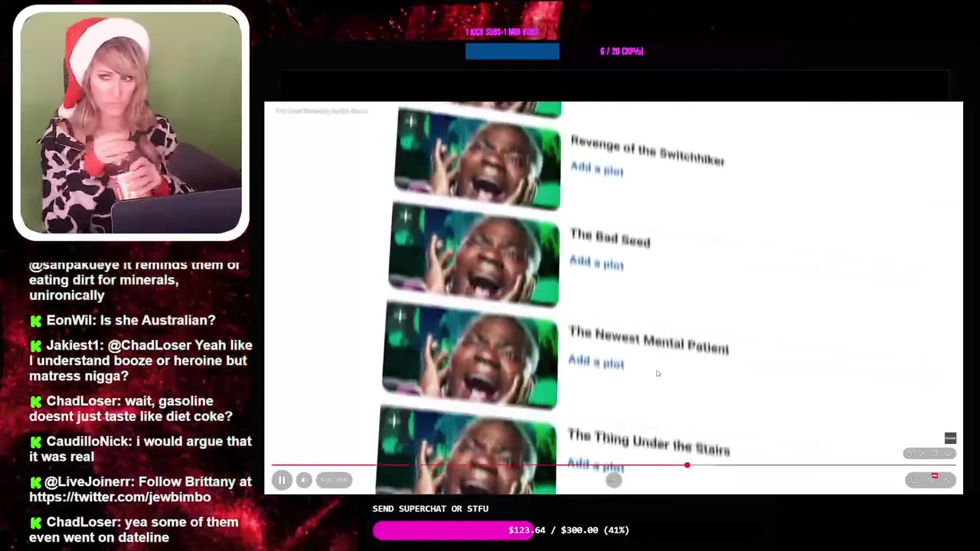This screenshot has height=551, width=980.
Task: Pause the video with the pause button
Action: pos(282,480)
